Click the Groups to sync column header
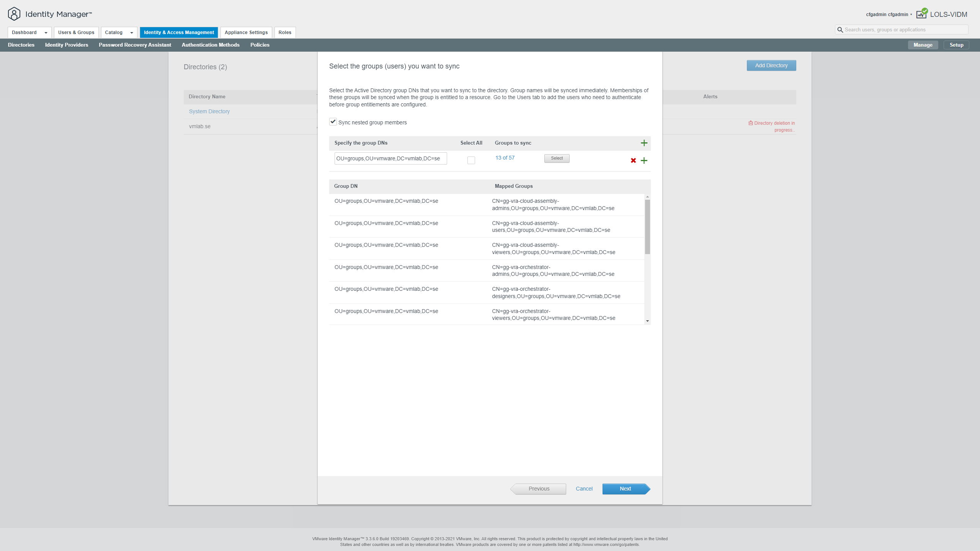The height and width of the screenshot is (551, 980). pyautogui.click(x=513, y=143)
